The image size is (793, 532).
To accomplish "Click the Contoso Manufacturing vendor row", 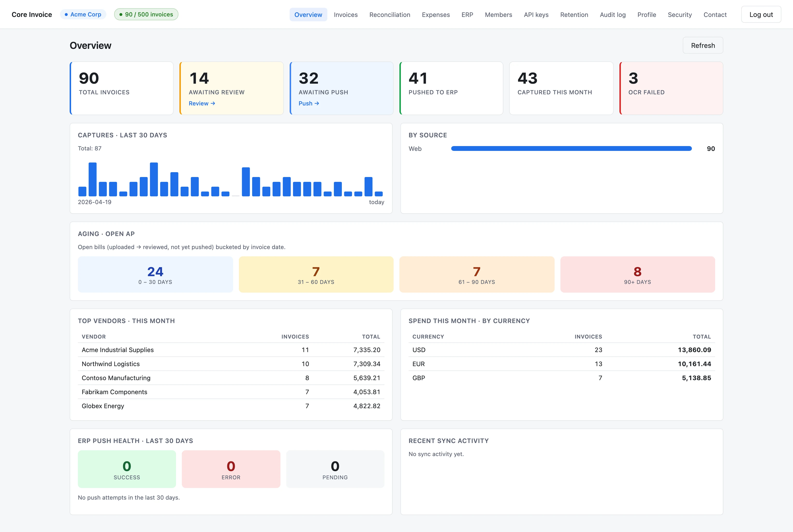I will click(231, 378).
